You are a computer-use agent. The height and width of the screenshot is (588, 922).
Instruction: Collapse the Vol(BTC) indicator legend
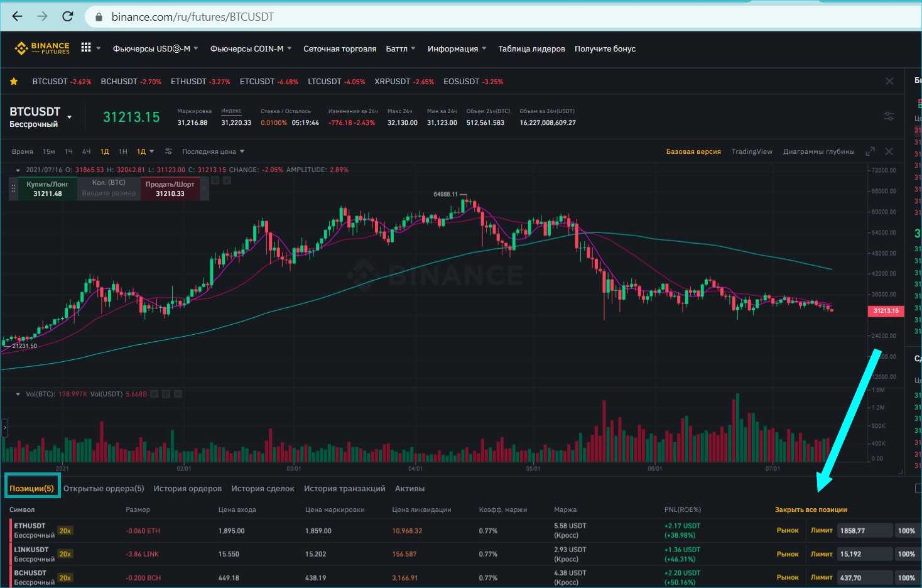[x=18, y=395]
